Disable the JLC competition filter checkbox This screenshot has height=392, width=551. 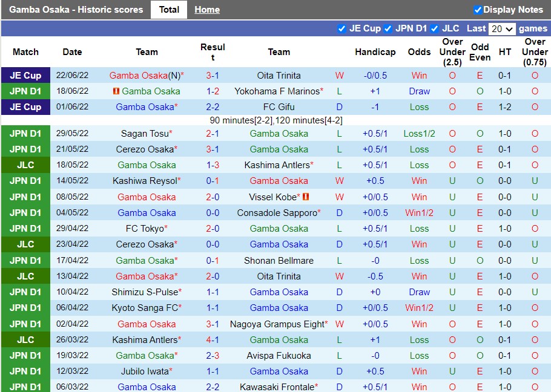tap(434, 28)
